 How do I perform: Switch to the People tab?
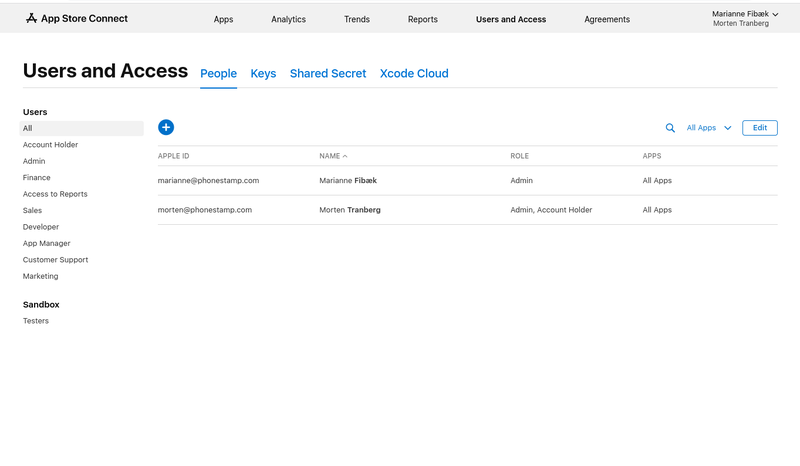tap(218, 73)
